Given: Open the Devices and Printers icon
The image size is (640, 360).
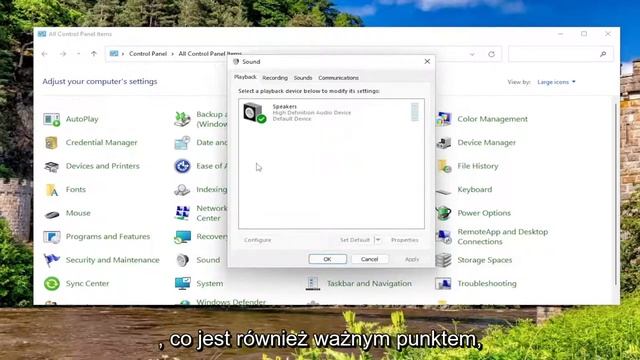Looking at the screenshot, I should click(x=51, y=166).
